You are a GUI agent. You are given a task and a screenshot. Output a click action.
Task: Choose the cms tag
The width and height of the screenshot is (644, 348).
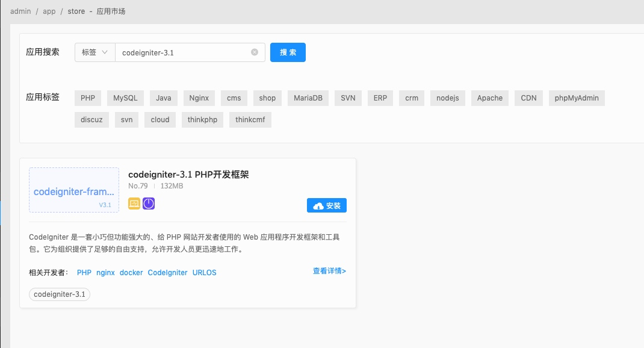(x=234, y=98)
